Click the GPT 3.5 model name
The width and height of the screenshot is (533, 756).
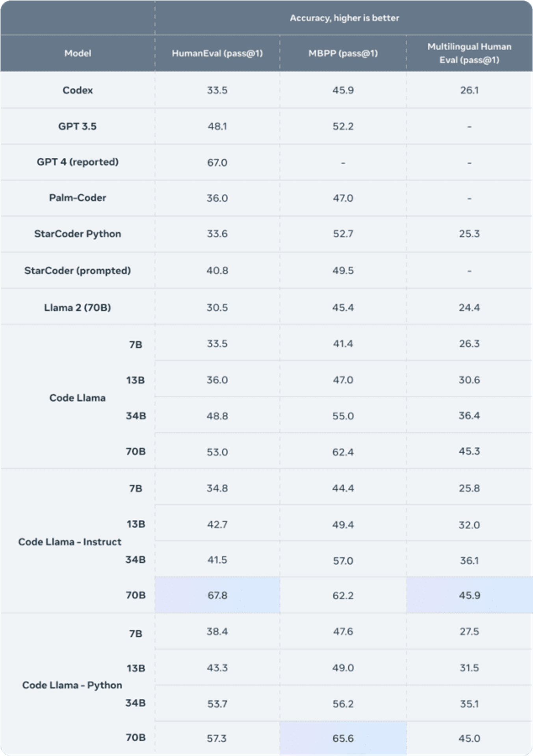tap(77, 126)
